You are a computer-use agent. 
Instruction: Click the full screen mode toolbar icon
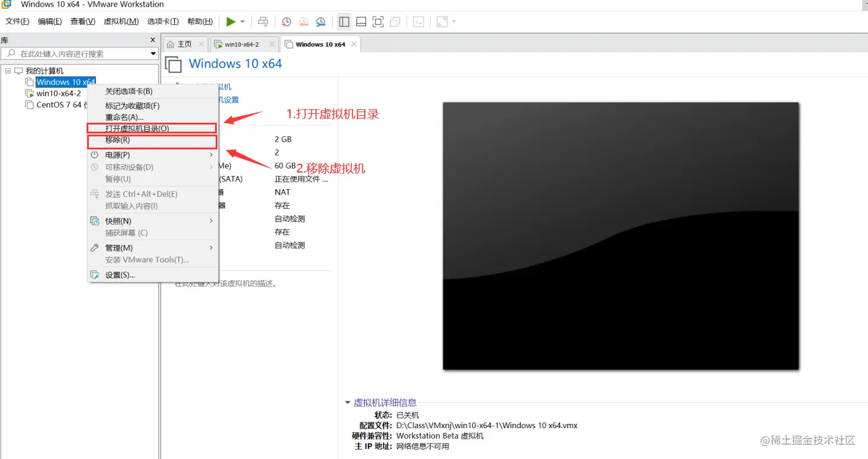coord(378,22)
